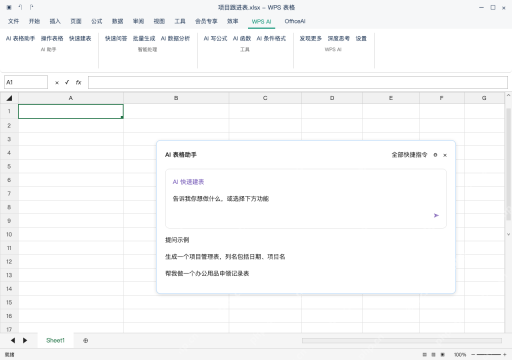
Task: Click the settings gear in AI panel
Action: pyautogui.click(x=435, y=155)
